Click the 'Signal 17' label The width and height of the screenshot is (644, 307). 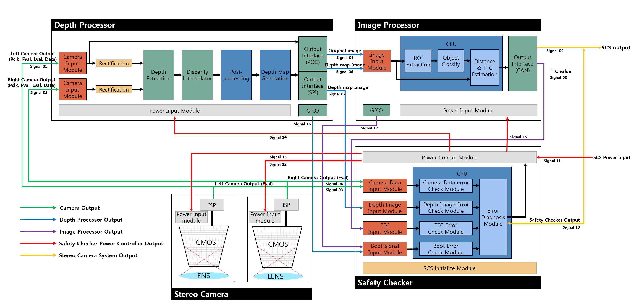pyautogui.click(x=369, y=128)
